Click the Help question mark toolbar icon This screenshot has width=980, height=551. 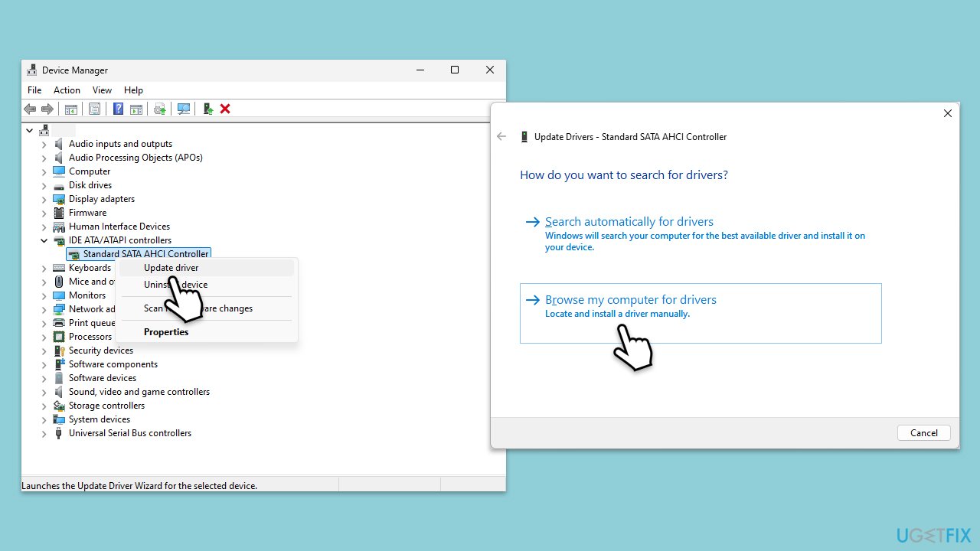[x=118, y=109]
